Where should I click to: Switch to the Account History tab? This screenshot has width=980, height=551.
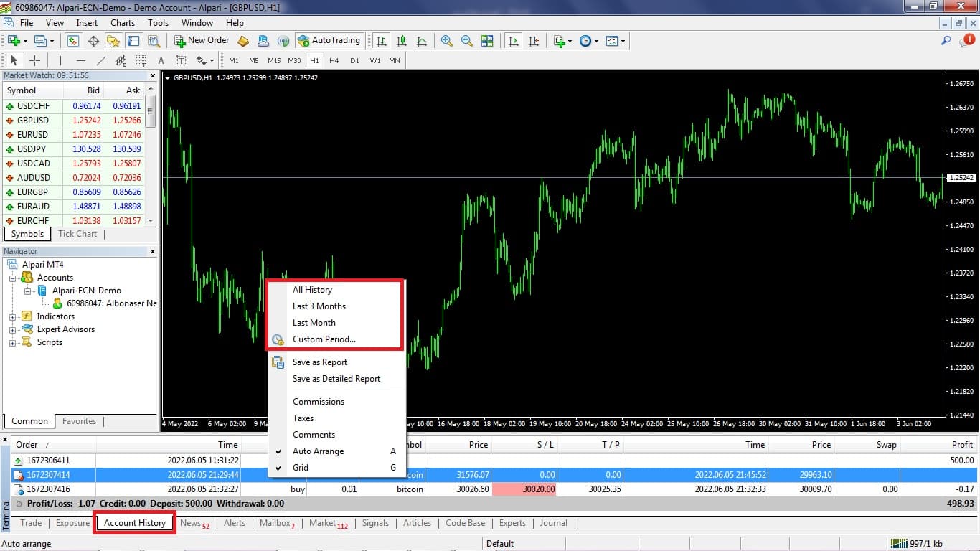click(134, 523)
